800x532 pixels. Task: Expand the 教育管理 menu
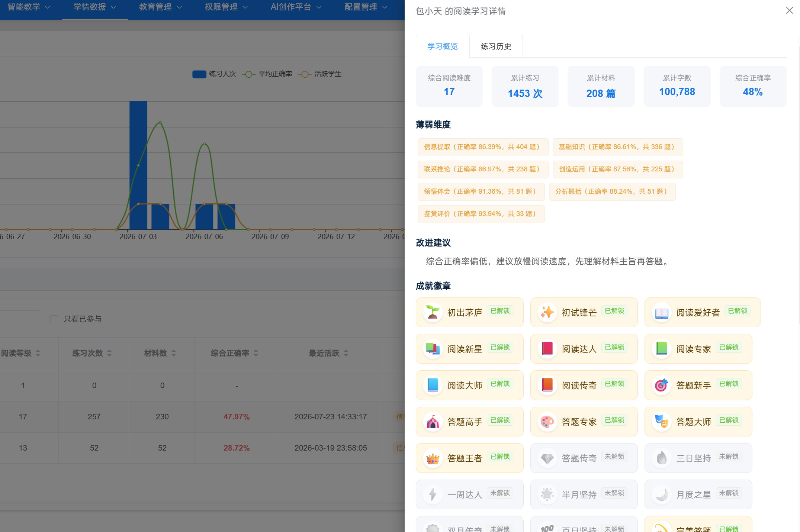(161, 7)
